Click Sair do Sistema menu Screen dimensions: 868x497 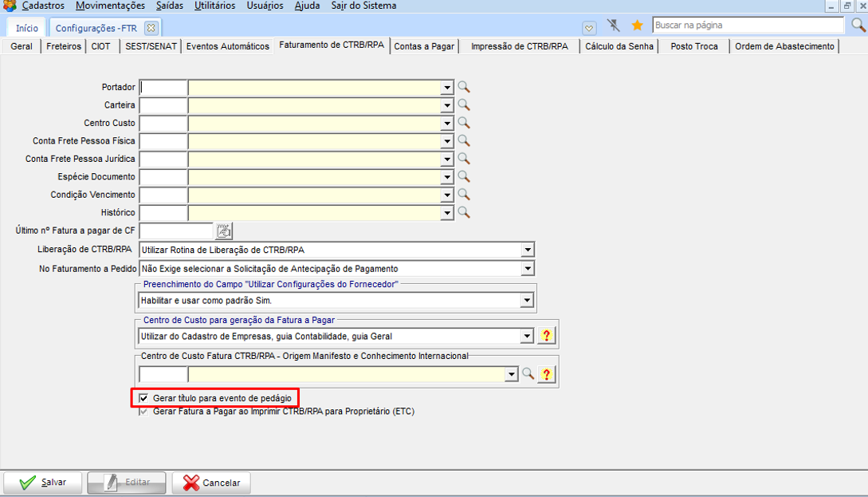(x=363, y=6)
